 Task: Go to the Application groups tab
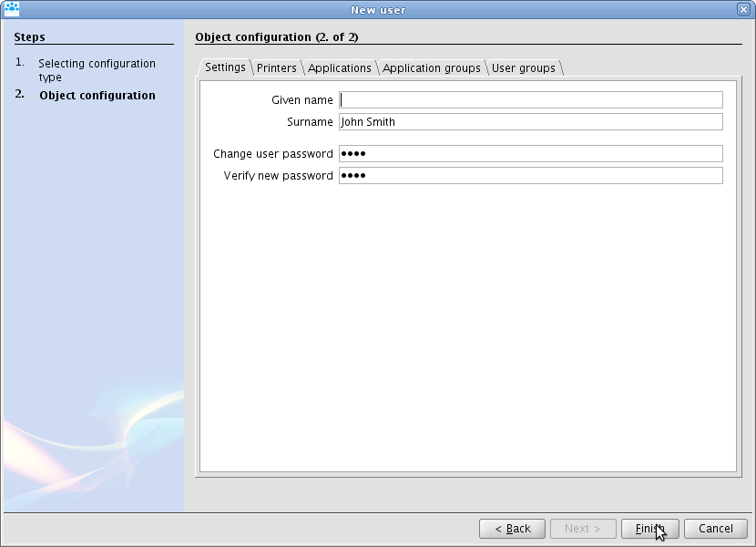[x=431, y=68]
